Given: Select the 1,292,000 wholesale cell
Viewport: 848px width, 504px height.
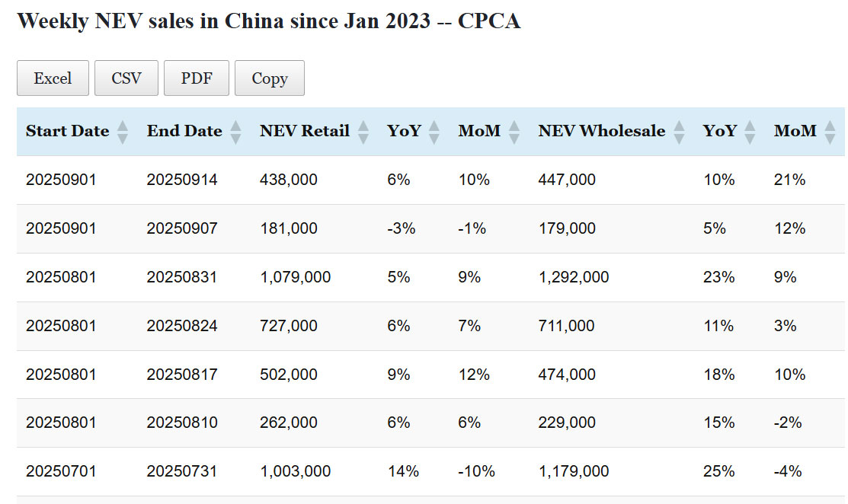Looking at the screenshot, I should (574, 277).
